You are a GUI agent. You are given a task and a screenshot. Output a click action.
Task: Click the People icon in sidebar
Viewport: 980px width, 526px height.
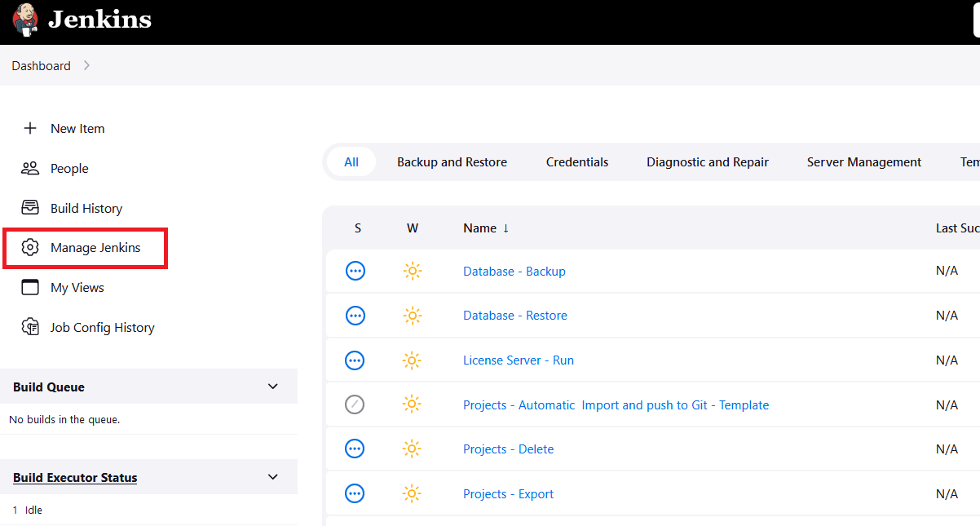click(x=30, y=168)
